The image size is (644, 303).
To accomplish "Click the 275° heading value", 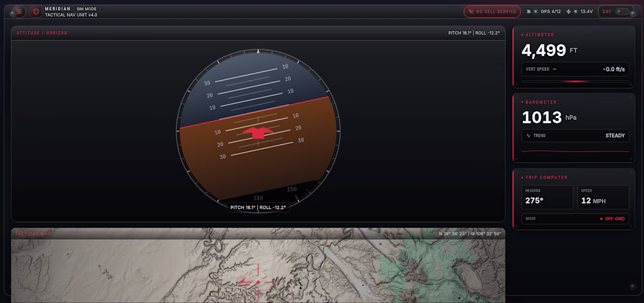I will pos(535,201).
